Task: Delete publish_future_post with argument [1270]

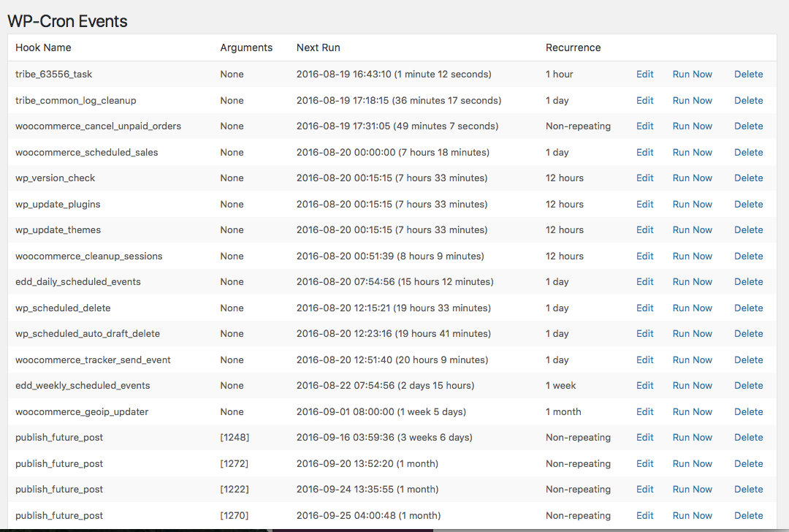Action: point(748,516)
